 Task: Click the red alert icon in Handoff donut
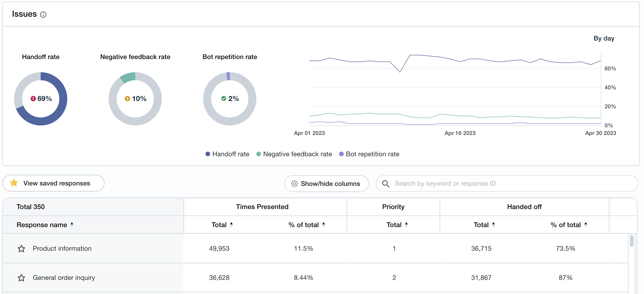(x=33, y=99)
